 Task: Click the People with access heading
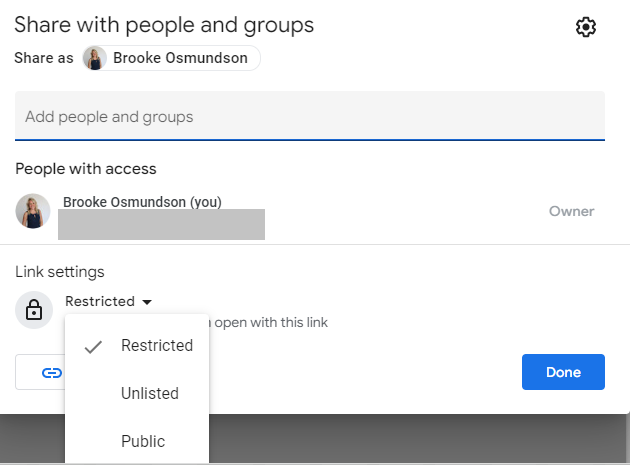tap(86, 169)
